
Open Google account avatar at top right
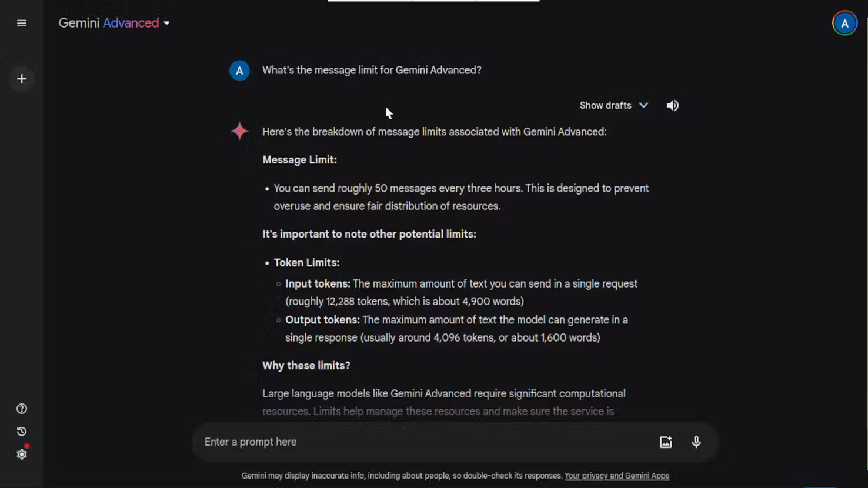point(844,24)
